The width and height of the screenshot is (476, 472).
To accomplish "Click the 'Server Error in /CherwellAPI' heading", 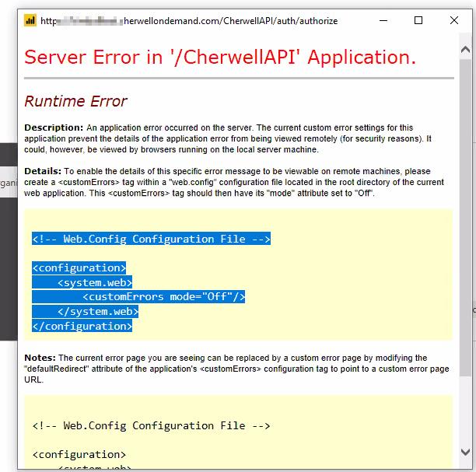I will [x=220, y=57].
